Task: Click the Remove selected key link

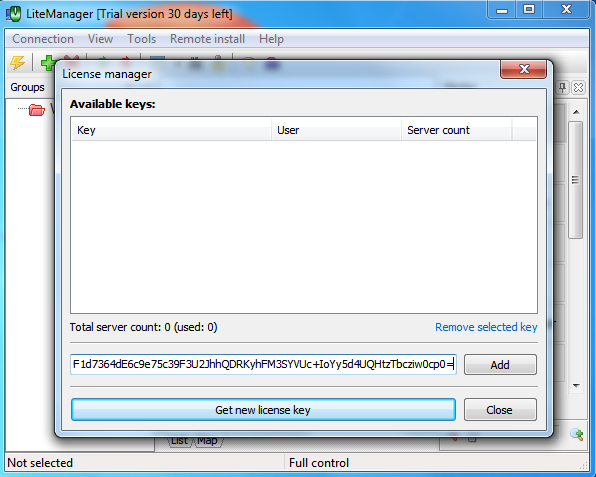Action: 486,327
